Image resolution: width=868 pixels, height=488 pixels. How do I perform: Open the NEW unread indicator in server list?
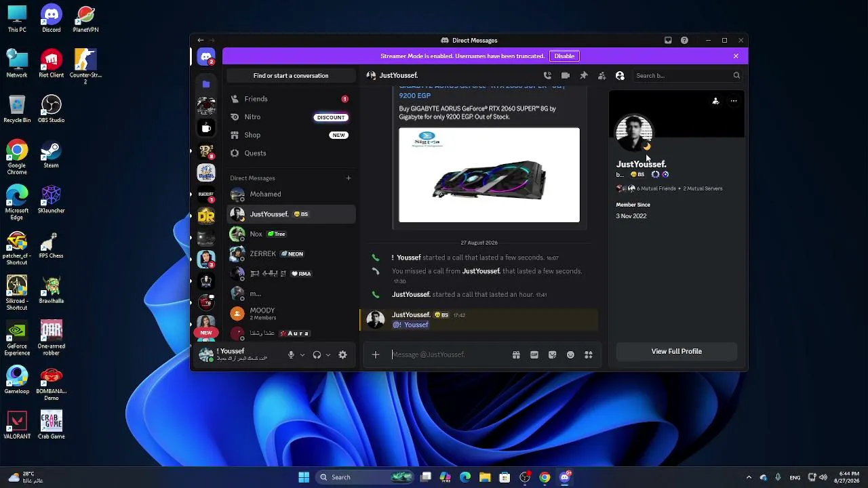pos(206,333)
